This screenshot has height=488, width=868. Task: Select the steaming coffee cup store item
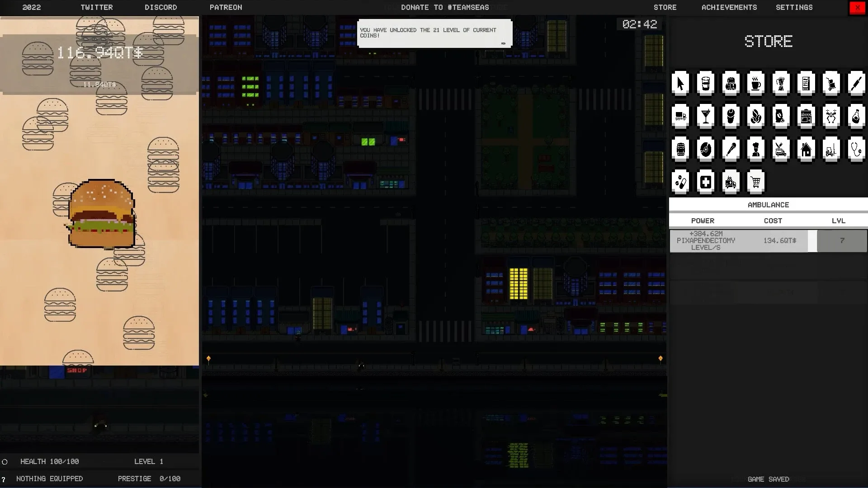(x=756, y=84)
